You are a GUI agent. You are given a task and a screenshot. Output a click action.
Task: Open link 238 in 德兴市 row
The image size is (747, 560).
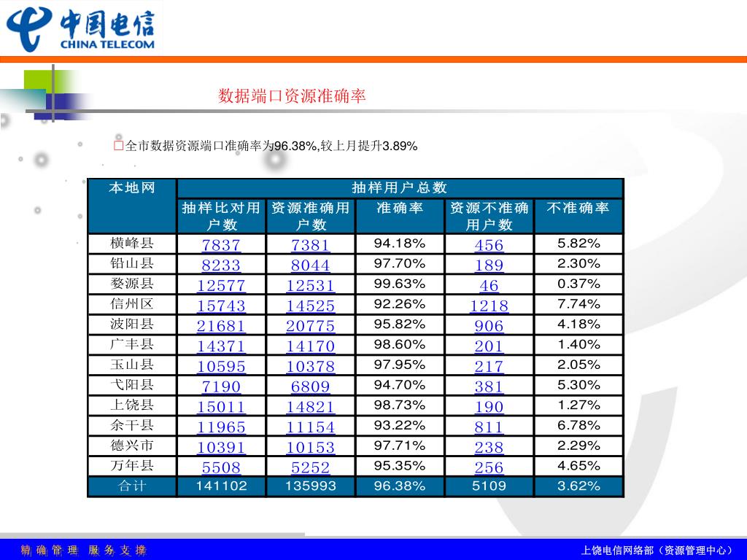(489, 447)
